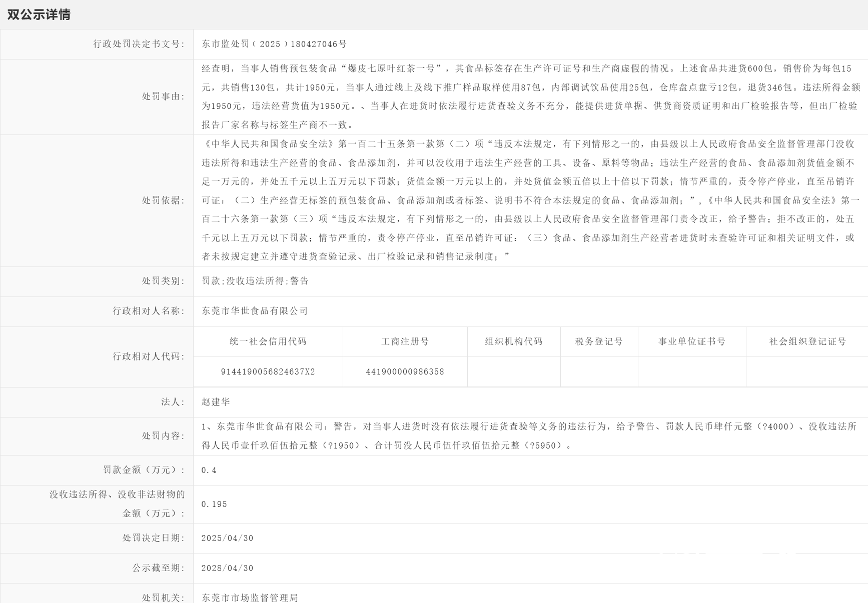Click the 没收违法所得 amount label
The width and height of the screenshot is (868, 603).
117,504
